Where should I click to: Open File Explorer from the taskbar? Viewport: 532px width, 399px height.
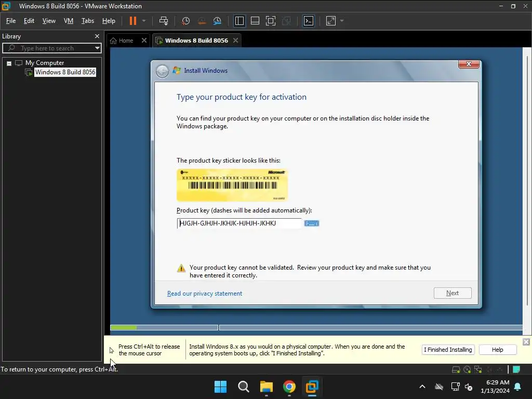pyautogui.click(x=267, y=387)
